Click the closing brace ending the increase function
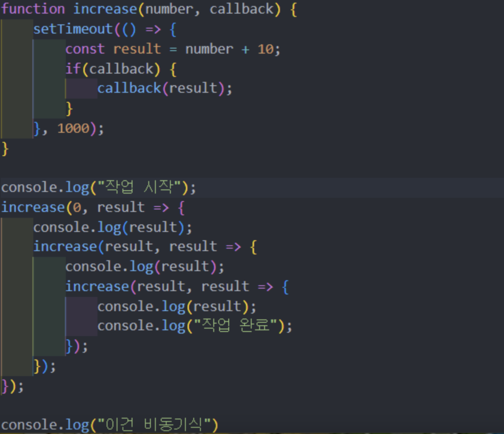 click(x=5, y=149)
